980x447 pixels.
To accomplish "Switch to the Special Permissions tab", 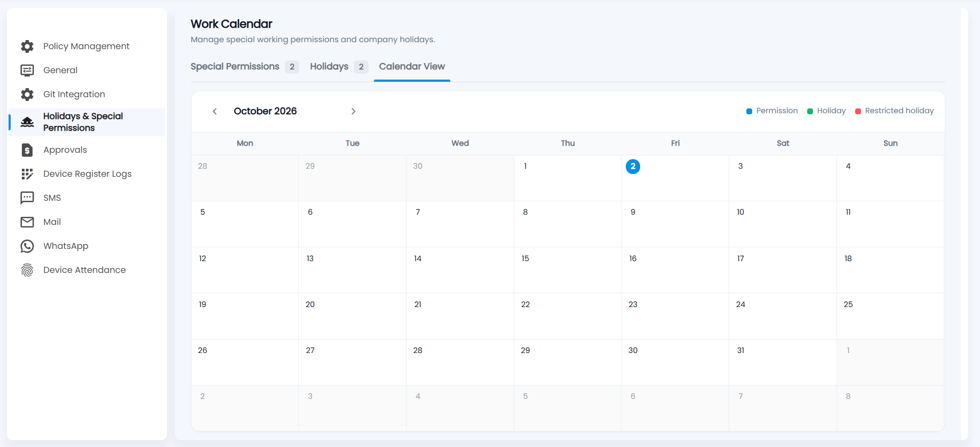I will click(x=244, y=67).
